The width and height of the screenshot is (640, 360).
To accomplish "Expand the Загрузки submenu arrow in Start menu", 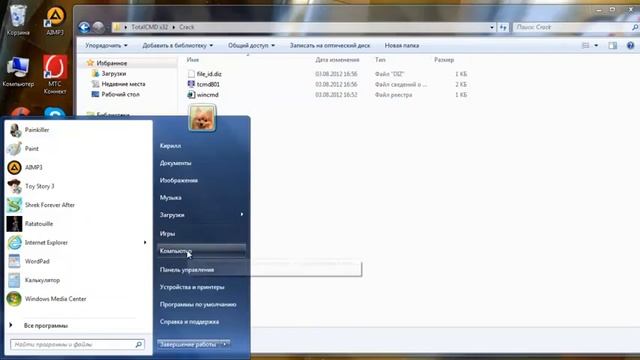I will point(242,214).
